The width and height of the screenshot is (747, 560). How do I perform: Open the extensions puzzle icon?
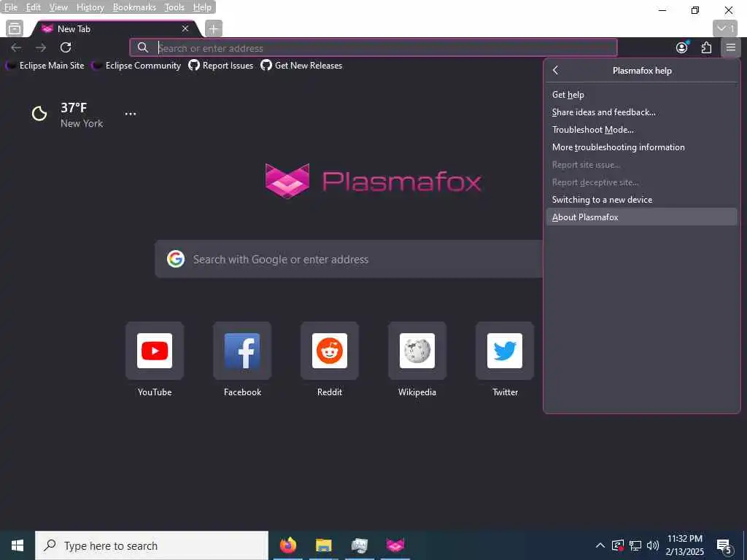(x=706, y=47)
